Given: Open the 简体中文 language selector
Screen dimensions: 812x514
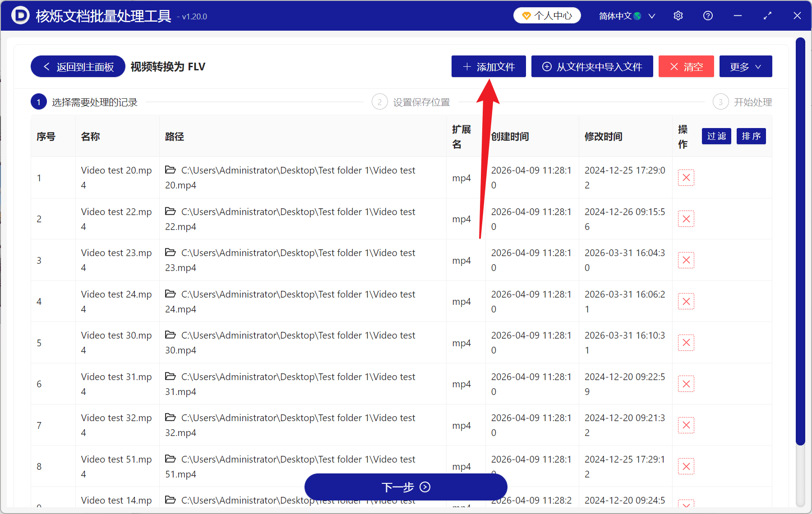Looking at the screenshot, I should [x=627, y=16].
